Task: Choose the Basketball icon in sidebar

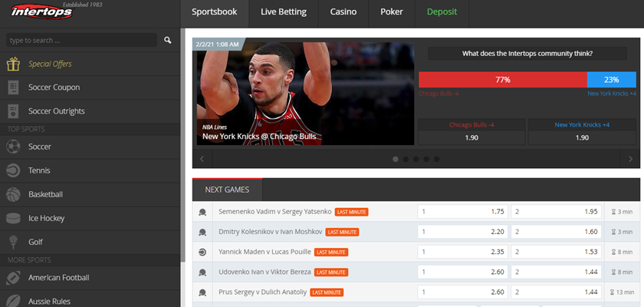Action: click(13, 194)
